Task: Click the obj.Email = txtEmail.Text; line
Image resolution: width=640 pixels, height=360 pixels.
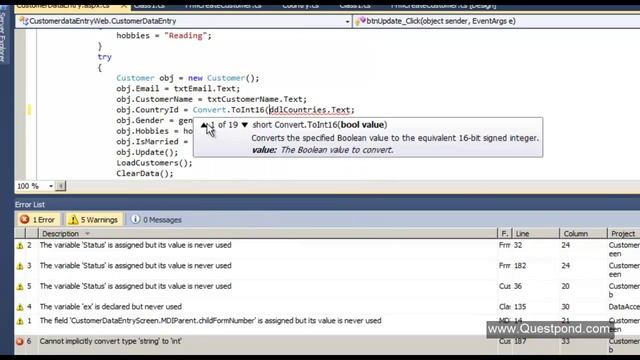Action: 178,89
